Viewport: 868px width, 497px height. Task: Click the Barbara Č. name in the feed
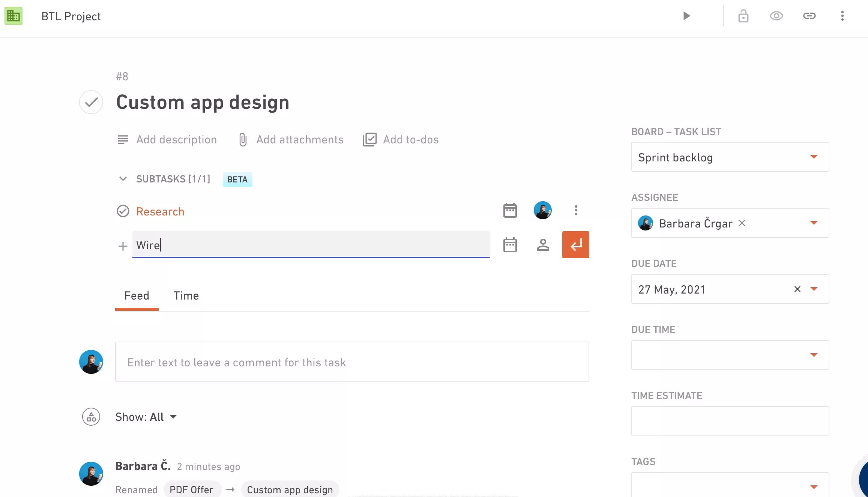143,466
